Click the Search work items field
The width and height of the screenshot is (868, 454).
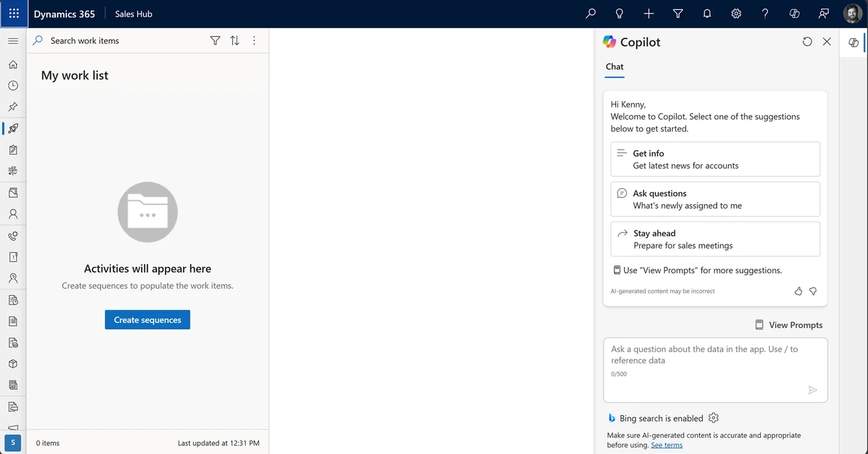118,41
